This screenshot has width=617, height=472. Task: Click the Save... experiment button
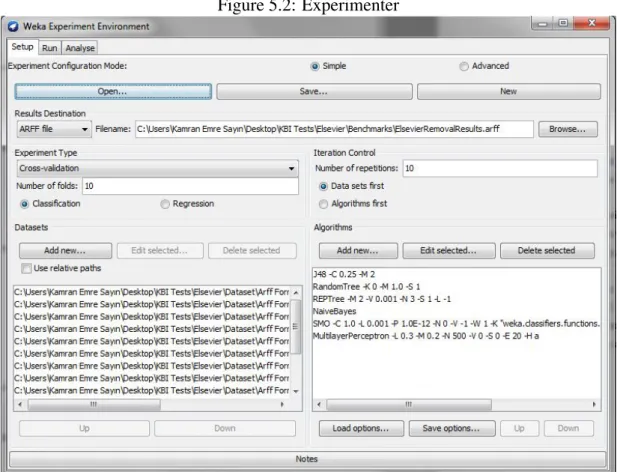point(314,91)
